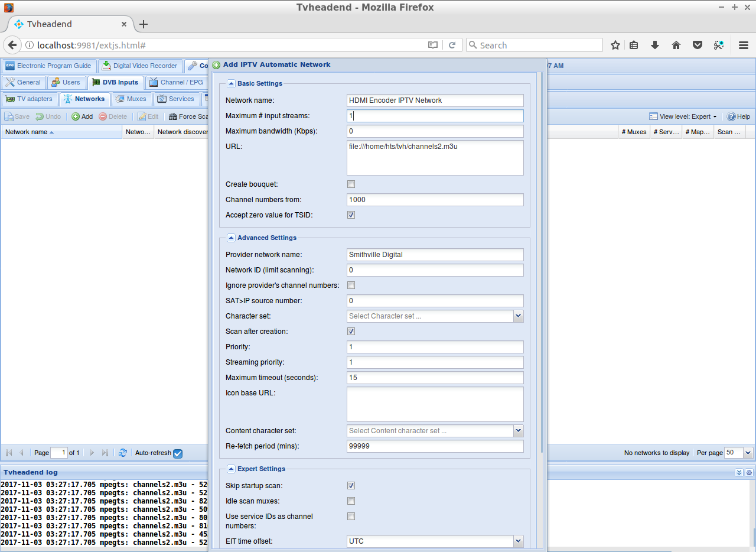Image resolution: width=756 pixels, height=552 pixels.
Task: Open the Character set dropdown
Action: click(518, 316)
